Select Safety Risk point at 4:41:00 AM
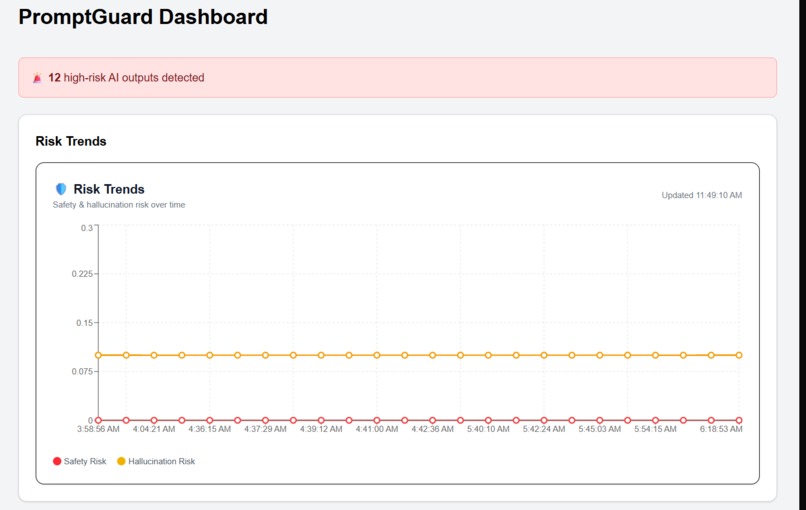This screenshot has height=510, width=806. (x=377, y=420)
